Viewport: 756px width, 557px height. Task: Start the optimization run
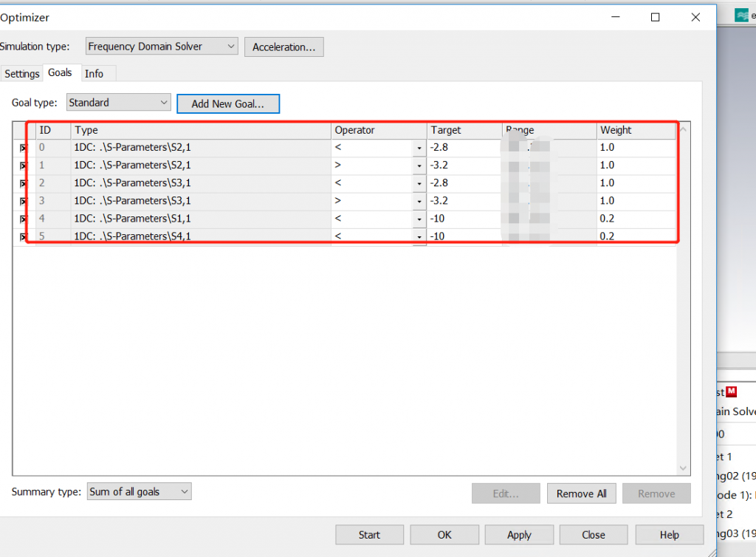pos(369,535)
